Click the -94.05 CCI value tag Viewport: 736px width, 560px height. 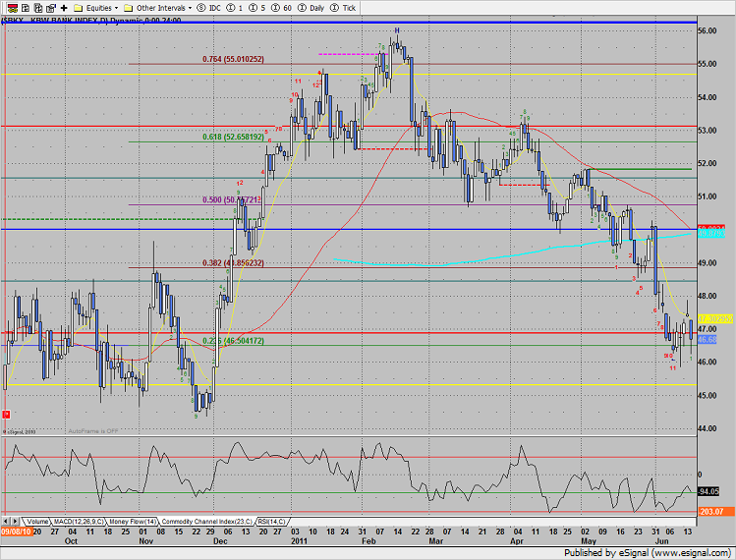pyautogui.click(x=708, y=492)
